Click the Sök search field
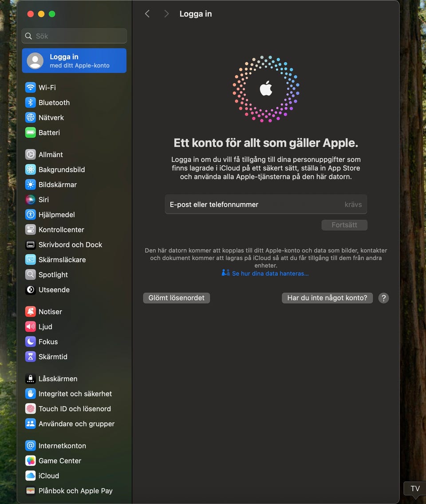The height and width of the screenshot is (504, 426). pyautogui.click(x=74, y=36)
